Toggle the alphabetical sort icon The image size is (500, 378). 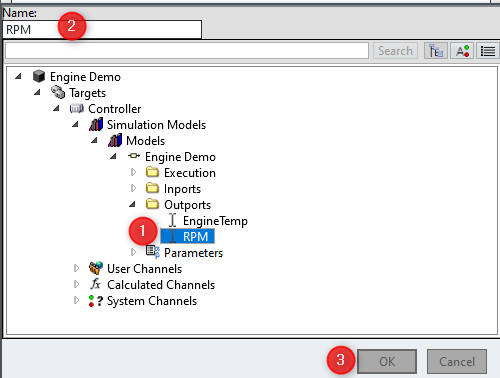pos(462,51)
